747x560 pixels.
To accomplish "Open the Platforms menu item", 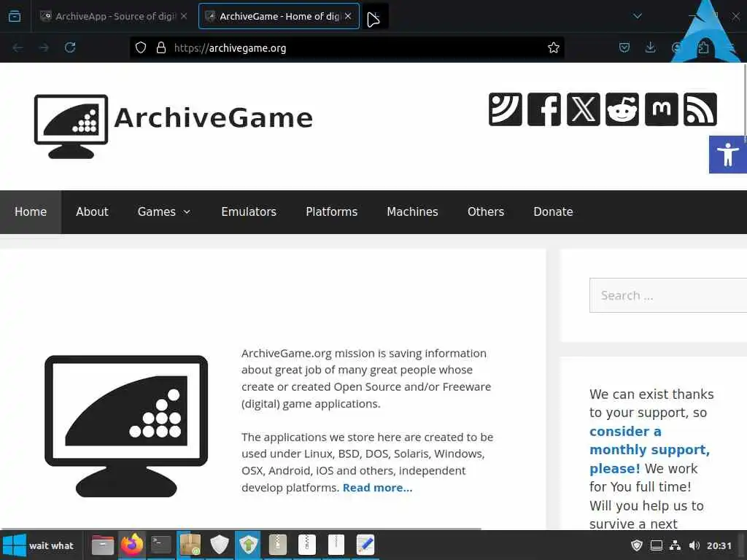I will point(332,212).
